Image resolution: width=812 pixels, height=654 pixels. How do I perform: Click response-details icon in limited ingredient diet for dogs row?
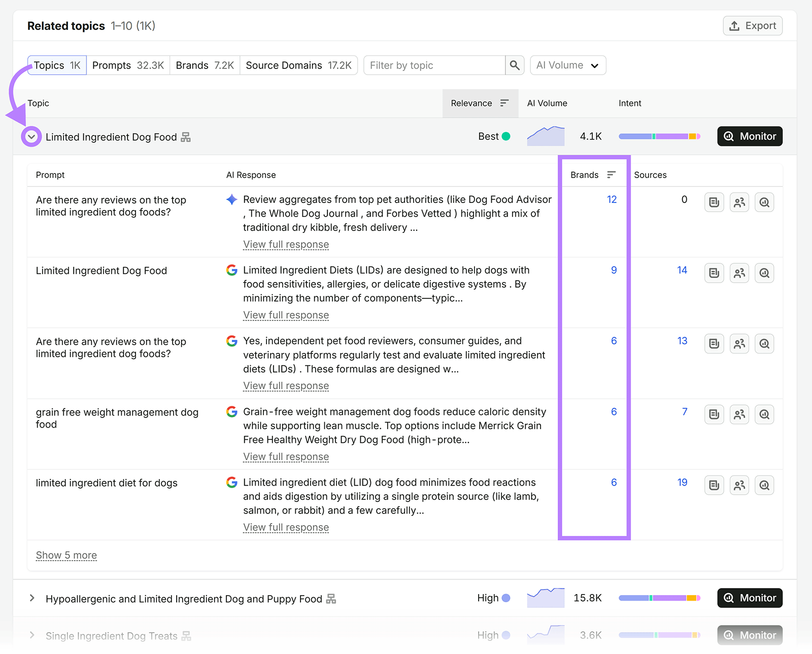[x=714, y=485]
